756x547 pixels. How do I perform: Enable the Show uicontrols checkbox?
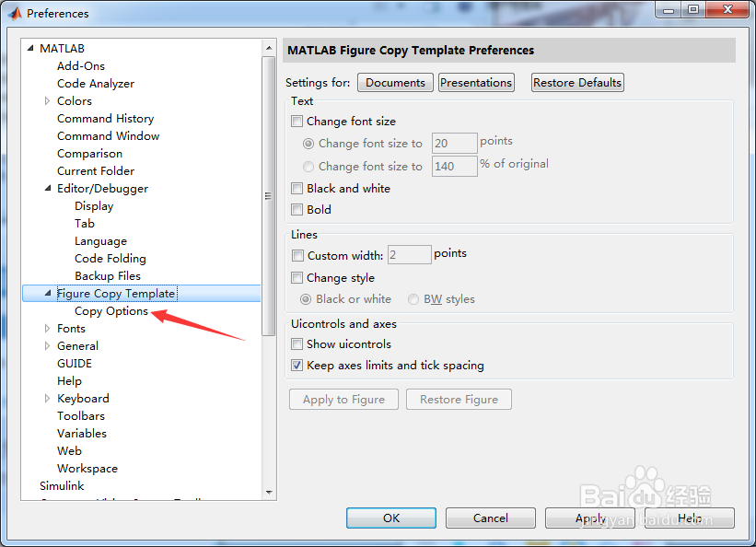(x=297, y=343)
